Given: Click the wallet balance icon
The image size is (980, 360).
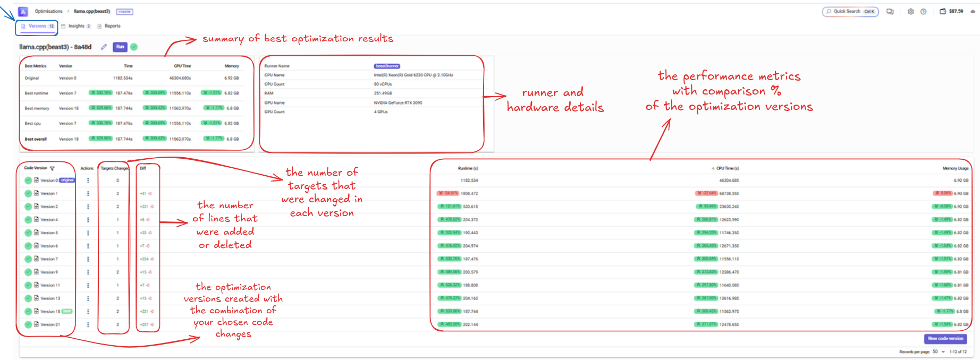Looking at the screenshot, I should pyautogui.click(x=943, y=11).
